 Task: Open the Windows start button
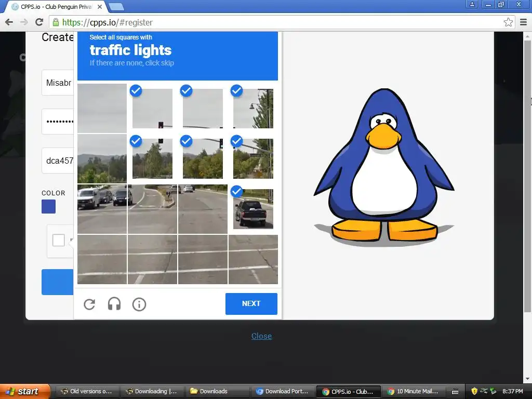[x=25, y=391]
